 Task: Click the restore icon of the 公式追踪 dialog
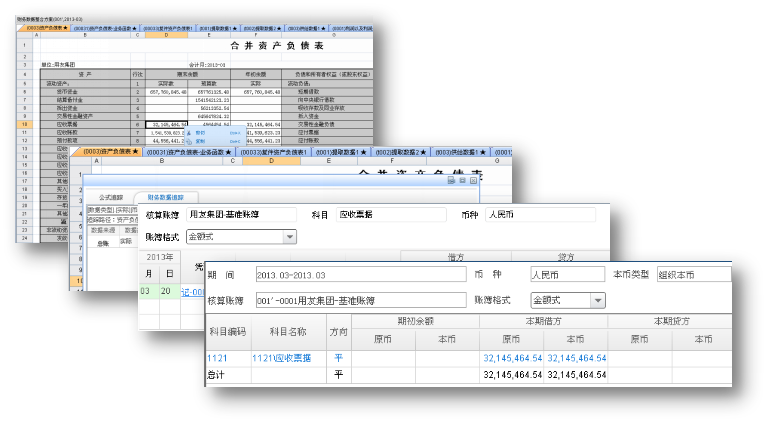tap(462, 180)
